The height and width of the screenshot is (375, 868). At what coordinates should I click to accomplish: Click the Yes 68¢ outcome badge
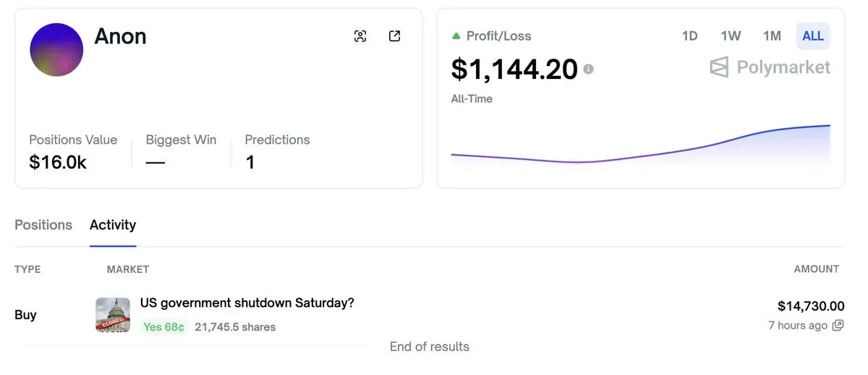(163, 327)
